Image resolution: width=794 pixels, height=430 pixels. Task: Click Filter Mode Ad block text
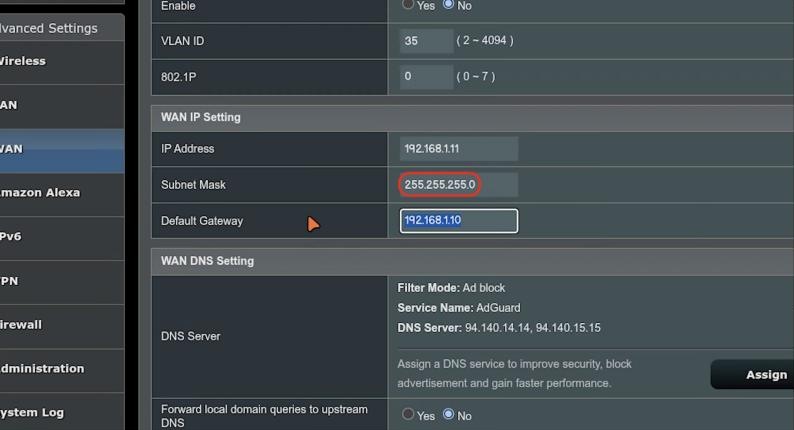coord(451,288)
